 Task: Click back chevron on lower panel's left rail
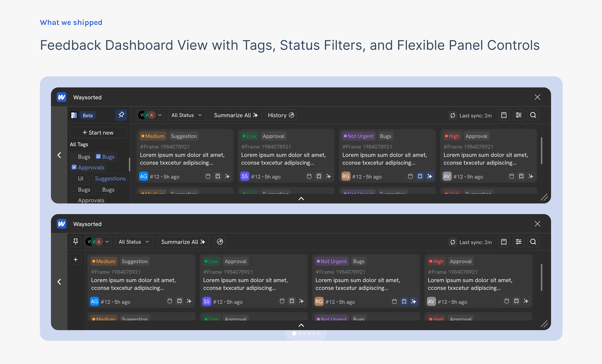(59, 282)
